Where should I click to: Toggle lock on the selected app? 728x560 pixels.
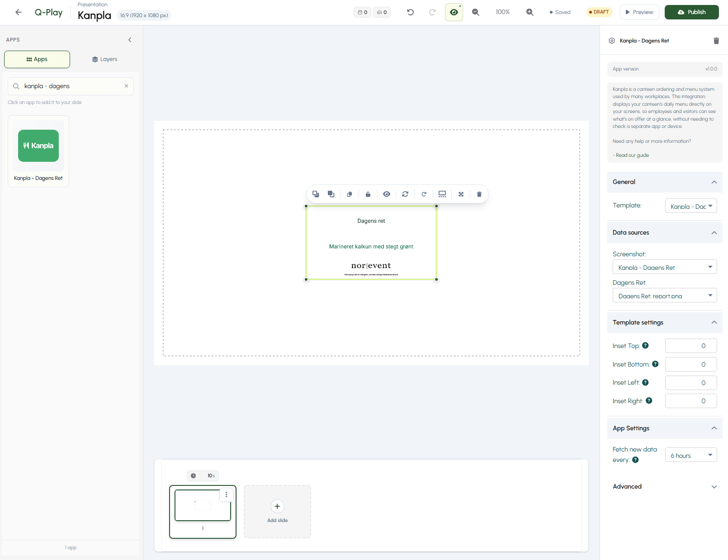point(368,194)
